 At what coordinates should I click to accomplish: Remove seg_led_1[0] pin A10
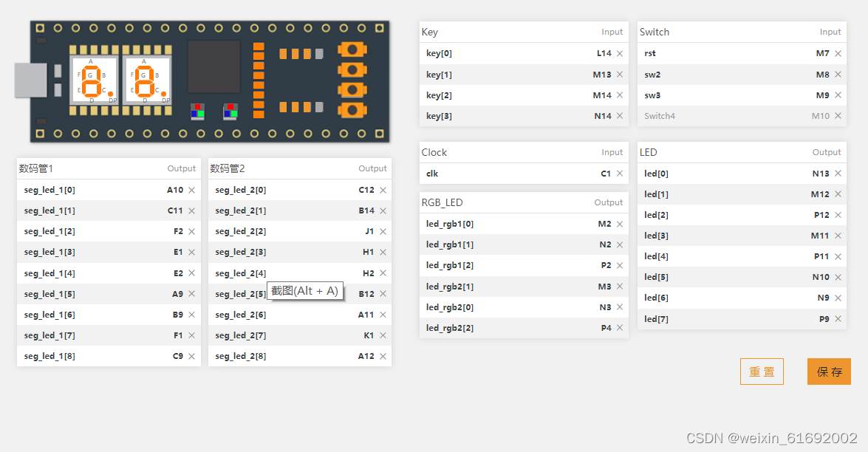coord(191,191)
